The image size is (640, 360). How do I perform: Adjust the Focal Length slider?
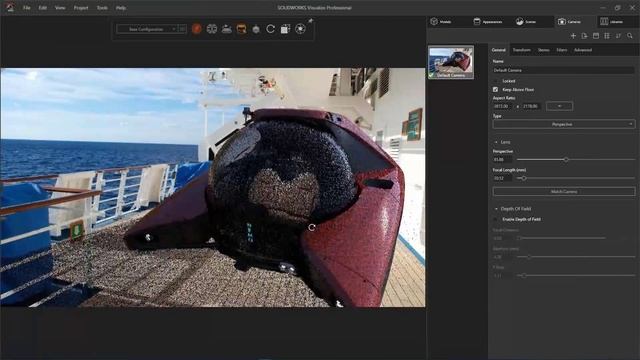(524, 178)
